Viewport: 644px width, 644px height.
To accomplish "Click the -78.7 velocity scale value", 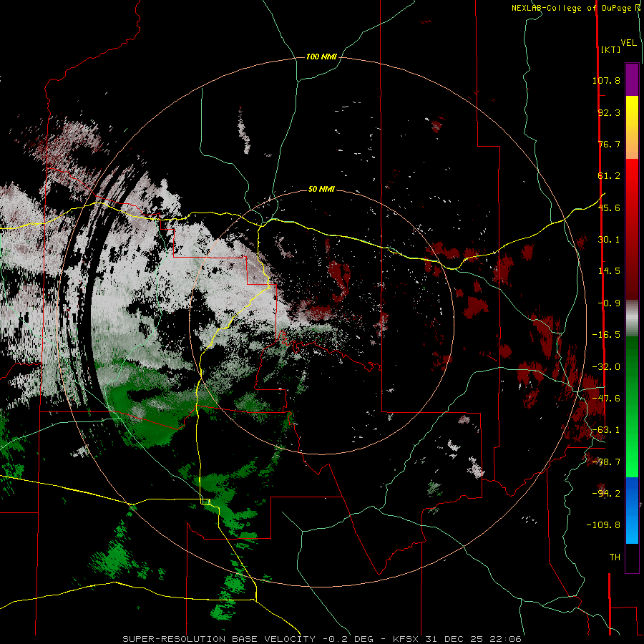I will [x=606, y=462].
